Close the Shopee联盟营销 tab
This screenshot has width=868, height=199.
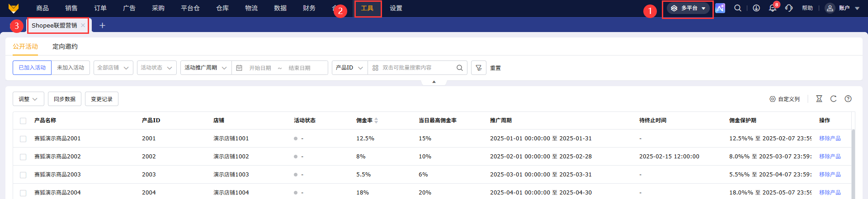83,25
